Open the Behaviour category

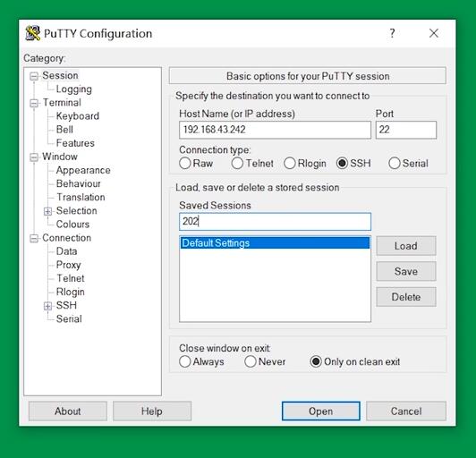[78, 183]
